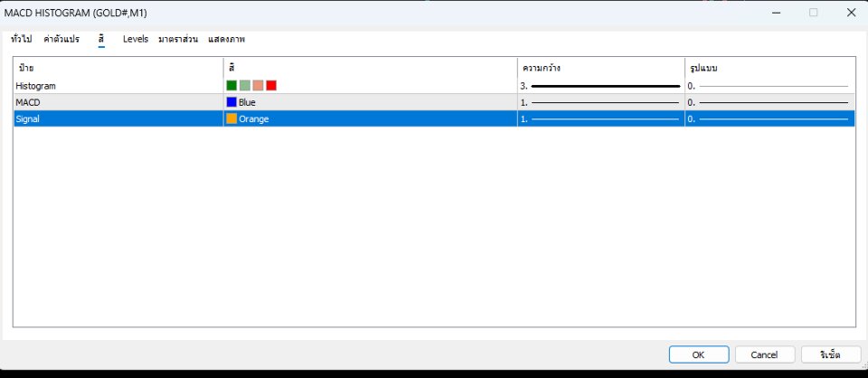Screen dimensions: 868x378
Task: Click the Orange swatch in Signal row
Action: [231, 118]
